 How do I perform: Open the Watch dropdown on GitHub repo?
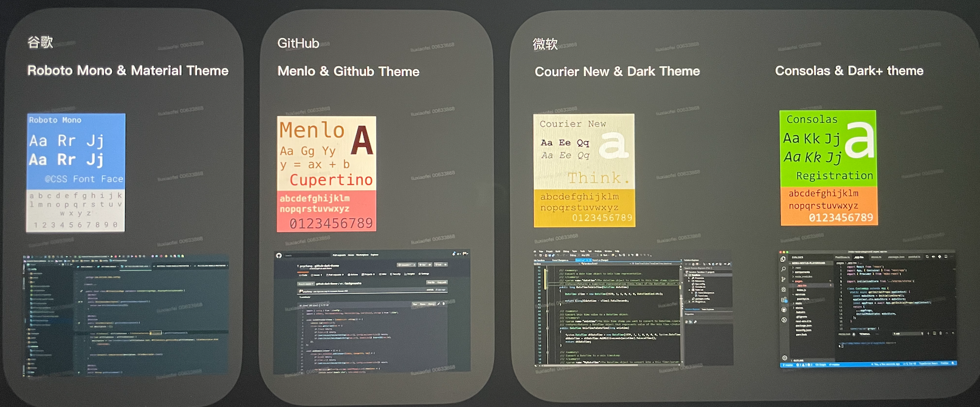[x=407, y=265]
